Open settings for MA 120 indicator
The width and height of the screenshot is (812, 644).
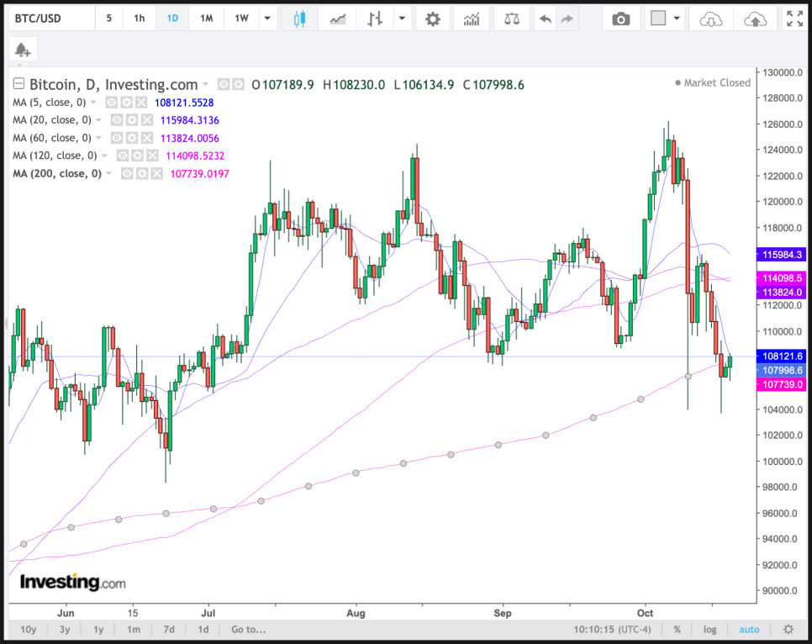pyautogui.click(x=137, y=156)
